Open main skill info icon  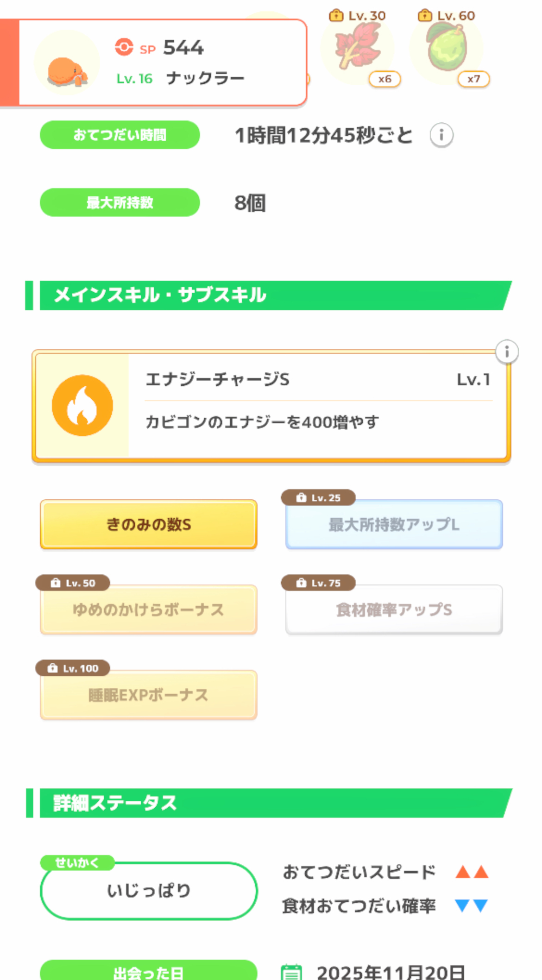[x=507, y=352]
